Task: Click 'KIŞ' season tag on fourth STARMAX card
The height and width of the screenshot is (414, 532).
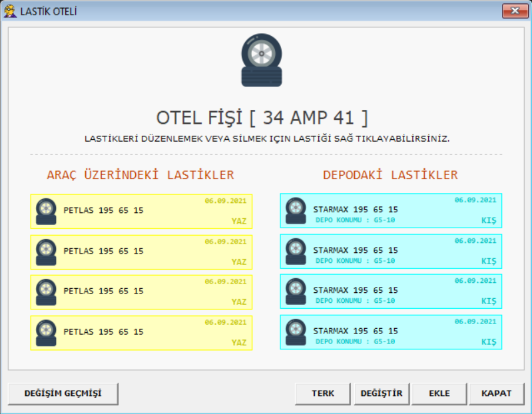Action: click(x=489, y=342)
